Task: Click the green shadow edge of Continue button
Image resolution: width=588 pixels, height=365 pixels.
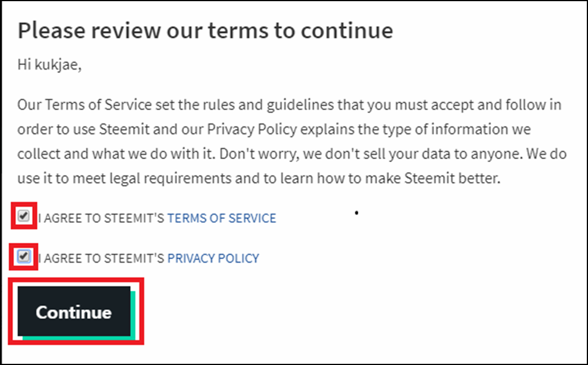Action: (x=134, y=316)
